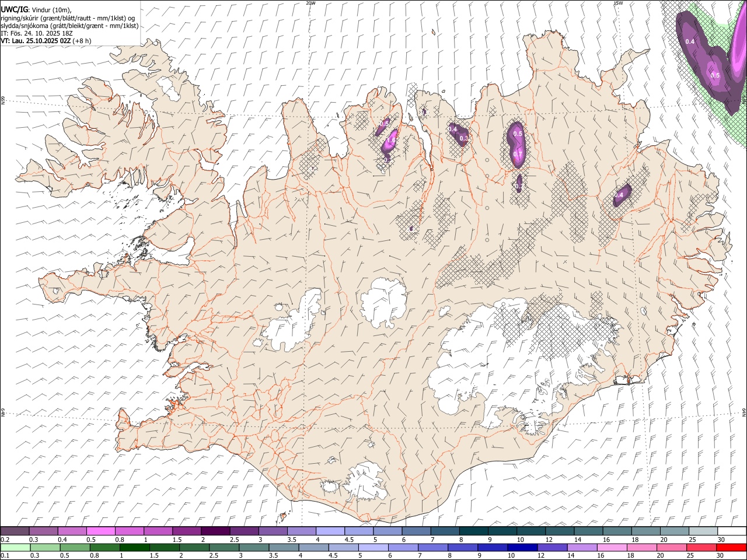
Task: Pick the gray-teal 3 swatch, lower legend row
Action: (x=253, y=547)
